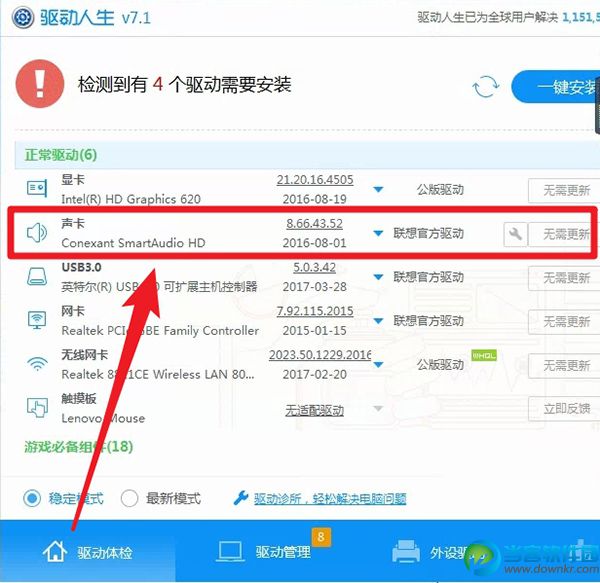Click the house icon of 驱动体检
The image size is (600, 583).
point(55,551)
